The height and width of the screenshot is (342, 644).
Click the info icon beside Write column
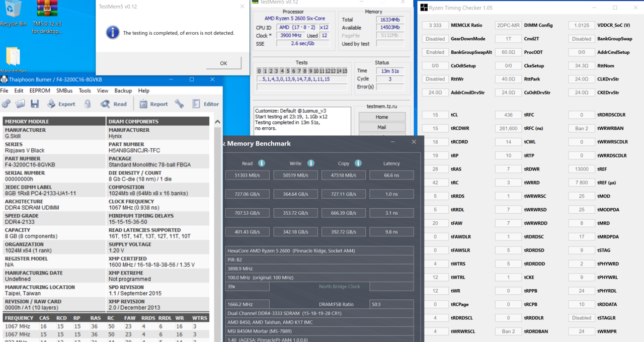pos(311,163)
